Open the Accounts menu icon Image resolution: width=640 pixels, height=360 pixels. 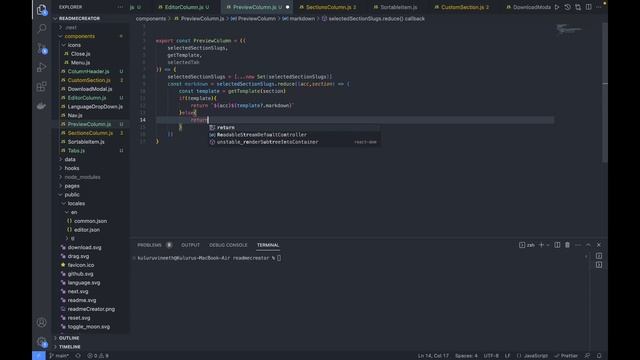tap(42, 322)
